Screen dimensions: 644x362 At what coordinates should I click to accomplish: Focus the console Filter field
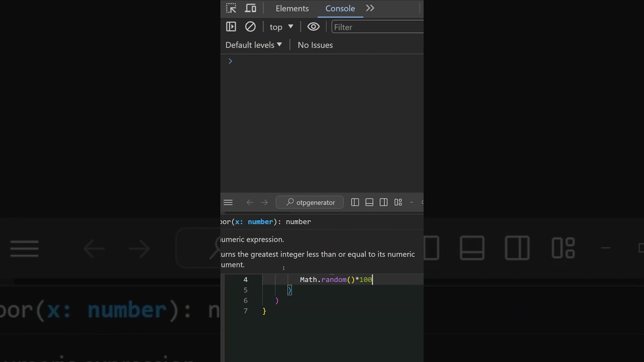click(x=378, y=27)
